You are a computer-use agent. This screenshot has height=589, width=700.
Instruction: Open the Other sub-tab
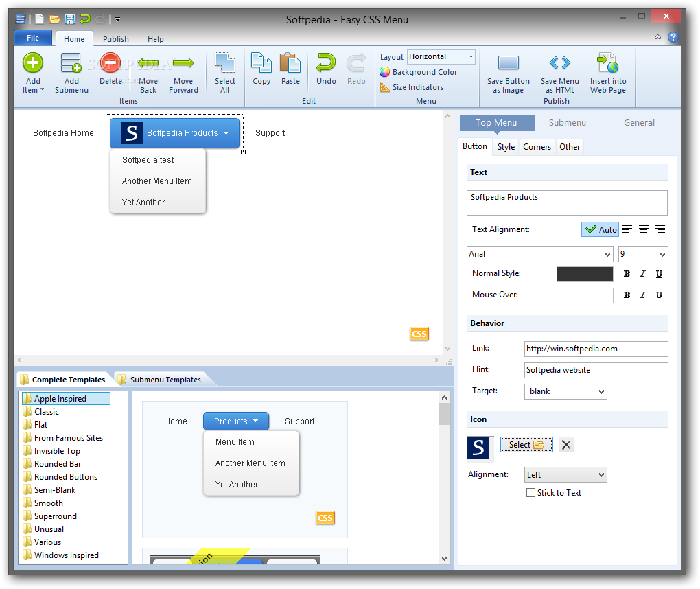tap(569, 147)
